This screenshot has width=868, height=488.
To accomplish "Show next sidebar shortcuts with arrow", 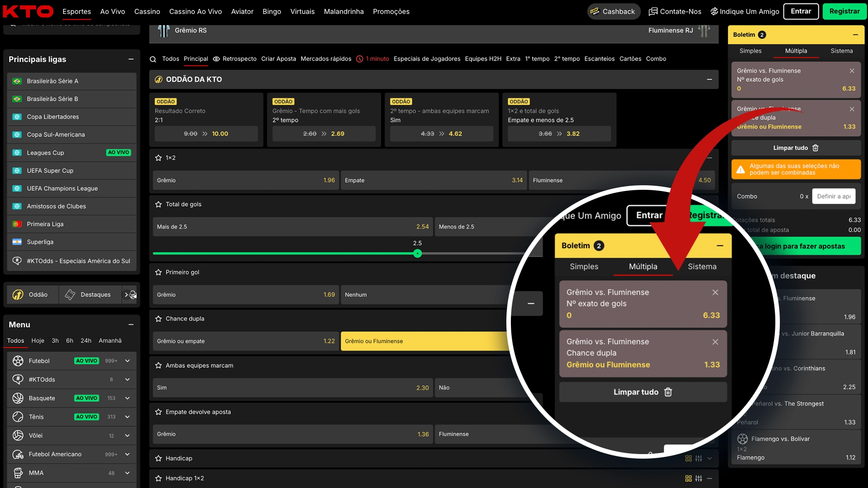I will coord(126,295).
